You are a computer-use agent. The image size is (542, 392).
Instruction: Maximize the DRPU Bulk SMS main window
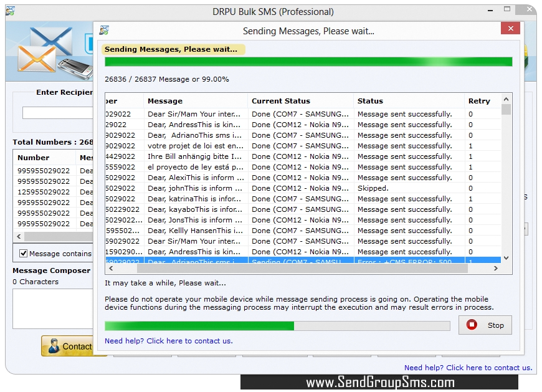point(506,9)
